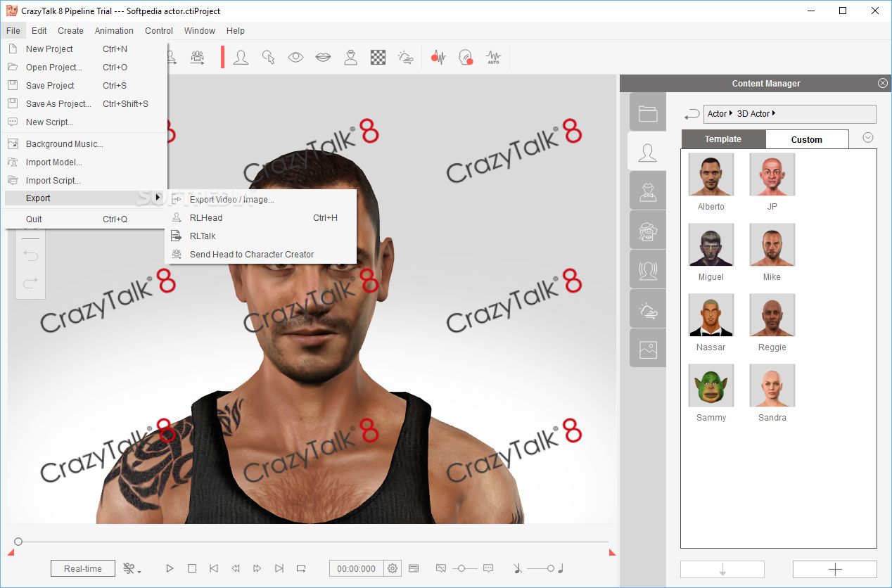Click New Project in File menu
Image resolution: width=892 pixels, height=588 pixels.
[x=84, y=49]
